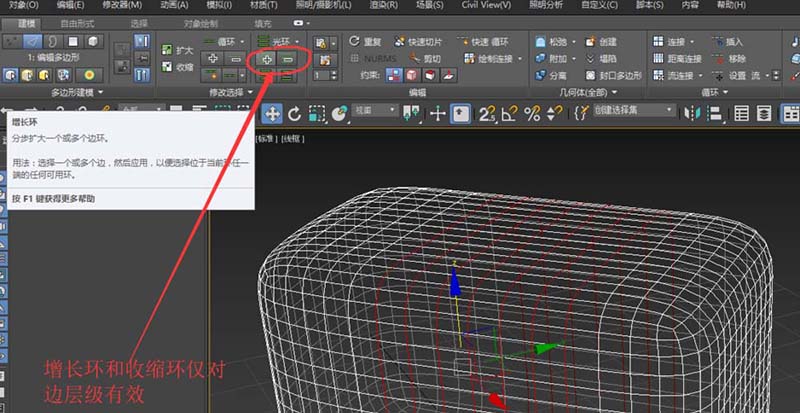Click the 附加 (Attach) button
The height and width of the screenshot is (413, 800).
(551, 59)
